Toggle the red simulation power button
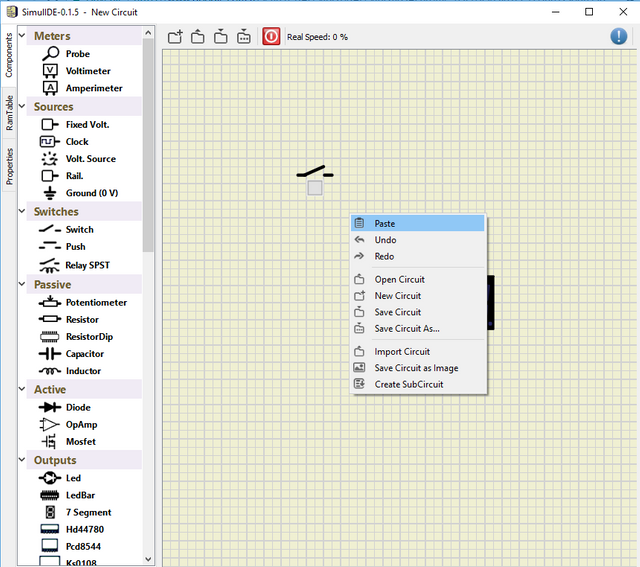The image size is (640, 567). (x=271, y=36)
